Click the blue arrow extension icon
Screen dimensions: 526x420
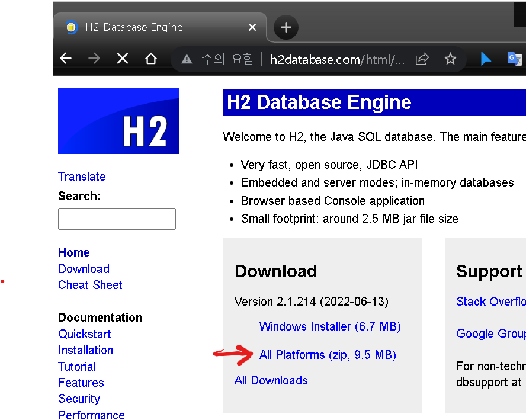(485, 59)
